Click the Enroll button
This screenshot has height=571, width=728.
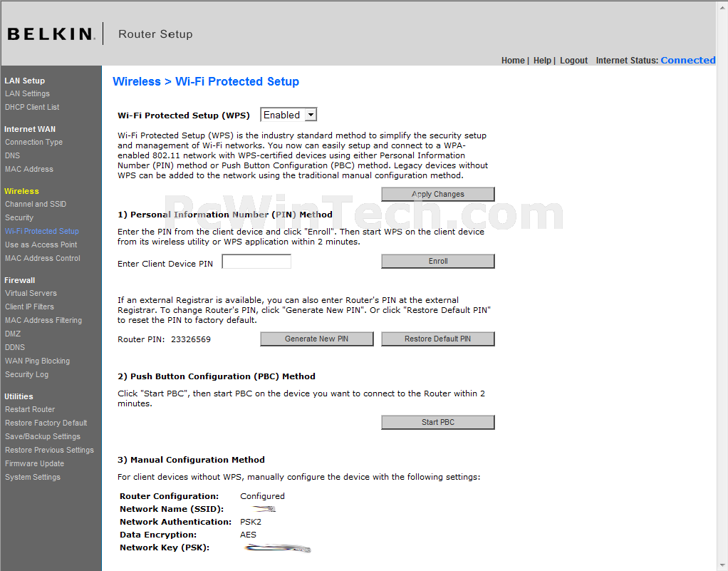(x=438, y=261)
